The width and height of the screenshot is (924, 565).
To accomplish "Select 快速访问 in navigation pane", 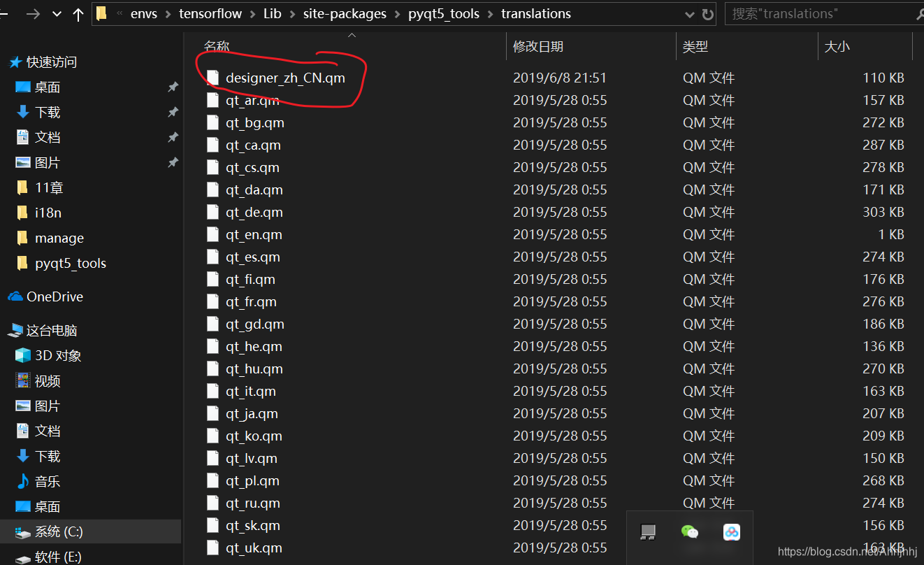I will (51, 62).
